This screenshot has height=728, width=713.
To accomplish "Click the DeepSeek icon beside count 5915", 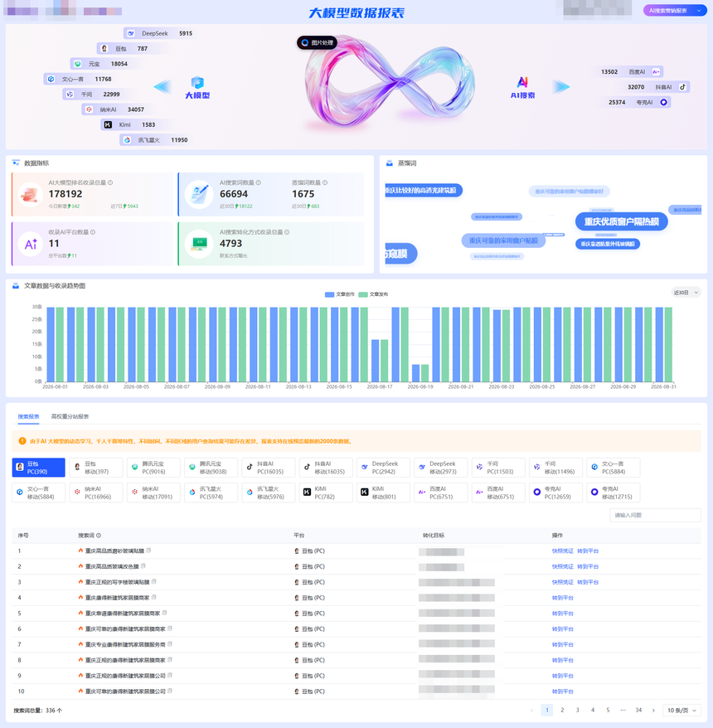I will tap(131, 33).
